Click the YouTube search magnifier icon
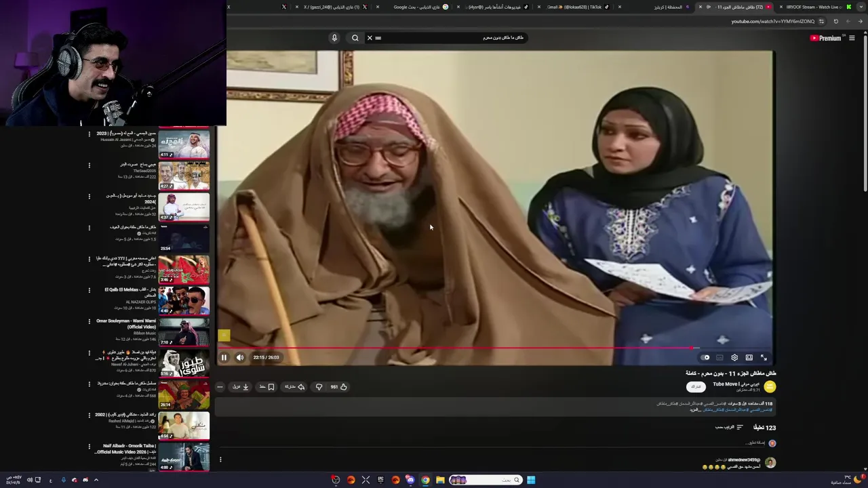868x488 pixels. tap(355, 38)
